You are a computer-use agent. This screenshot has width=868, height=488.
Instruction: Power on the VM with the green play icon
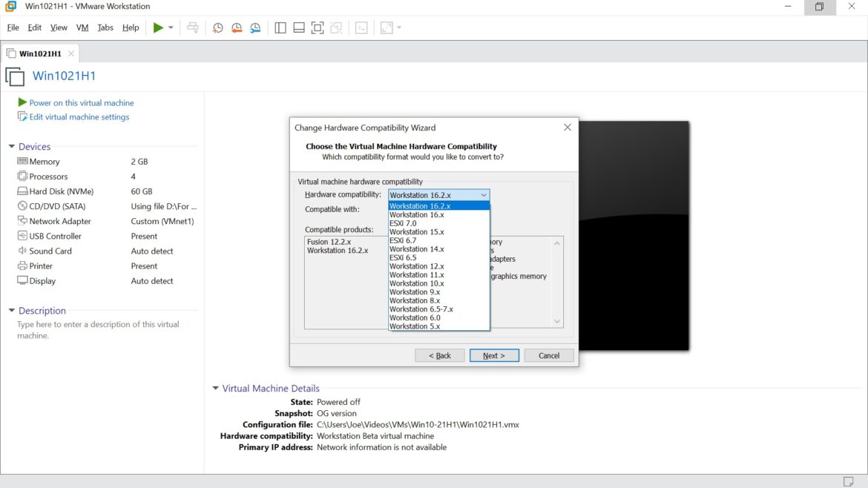[157, 27]
